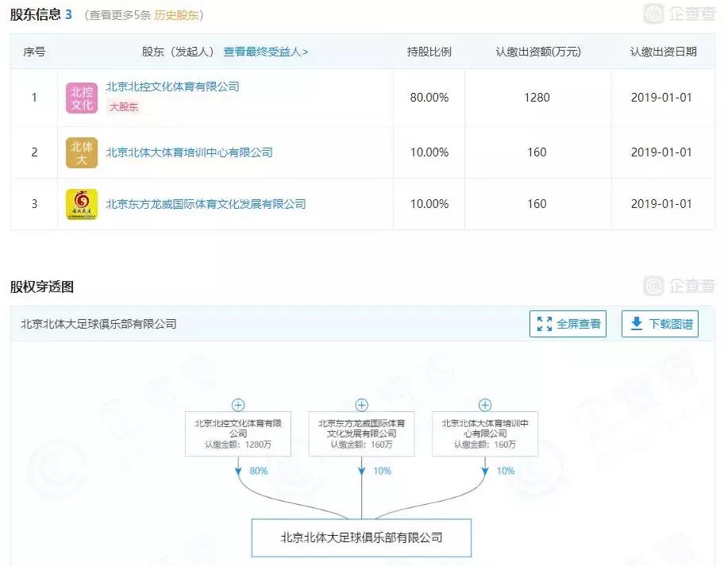Viewport: 728px width, 566px height.
Task: Click the fullscreen icon inside 全屏查看
Action: coord(544,324)
